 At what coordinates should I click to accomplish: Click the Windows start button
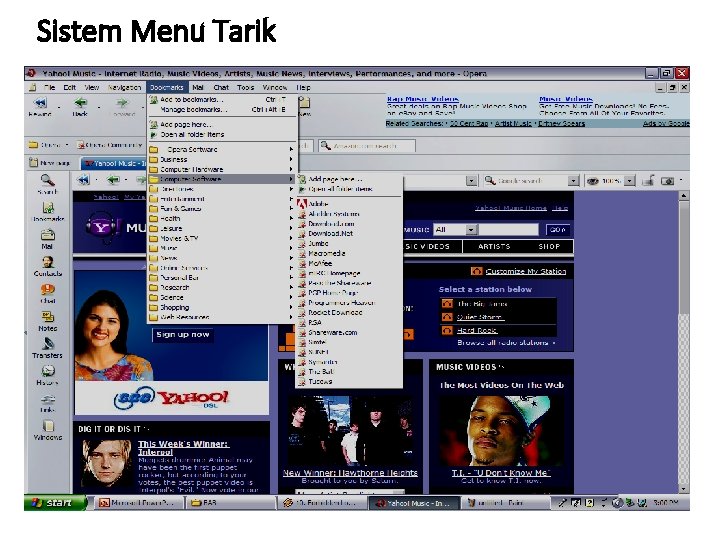tap(55, 503)
